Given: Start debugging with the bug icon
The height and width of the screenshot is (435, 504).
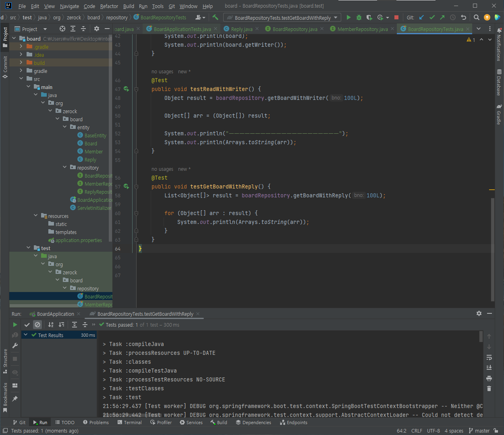Looking at the screenshot, I should [359, 17].
